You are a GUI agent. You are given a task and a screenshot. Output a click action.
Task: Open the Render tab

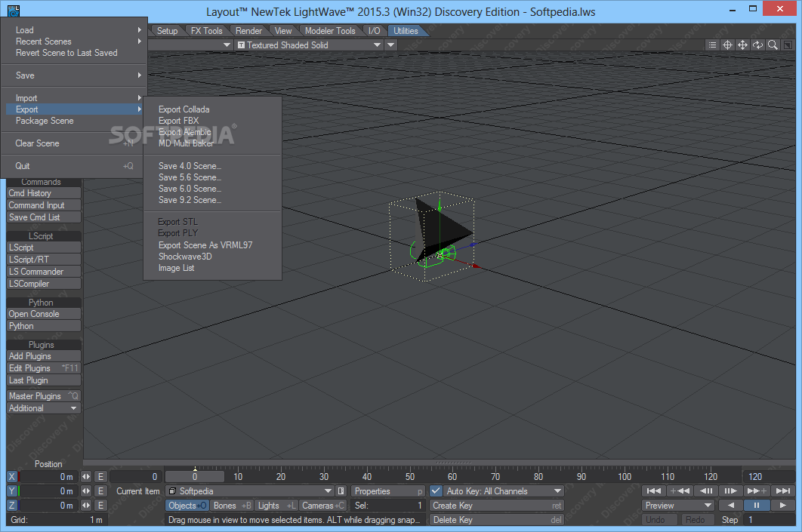point(248,31)
